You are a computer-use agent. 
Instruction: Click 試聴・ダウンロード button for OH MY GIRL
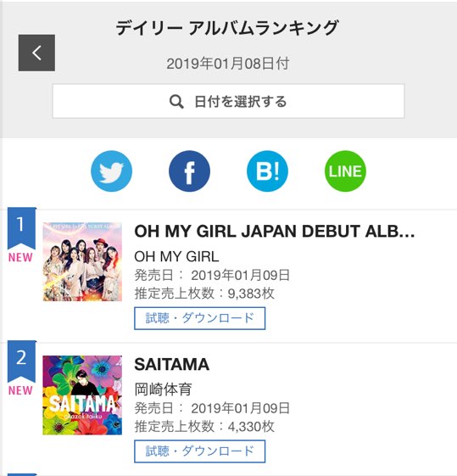pos(200,318)
